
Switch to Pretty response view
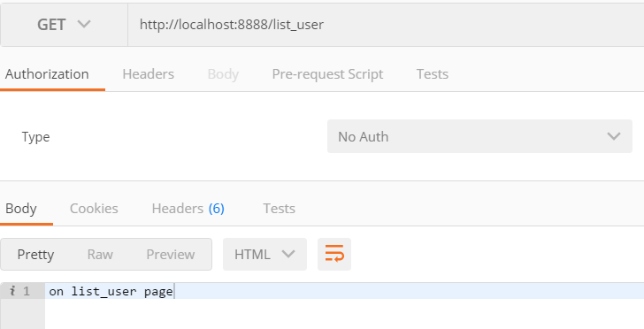(35, 255)
